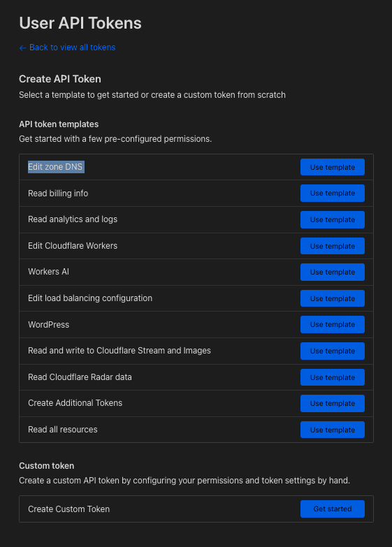
Task: Use template for Edit zone DNS
Action: (333, 167)
